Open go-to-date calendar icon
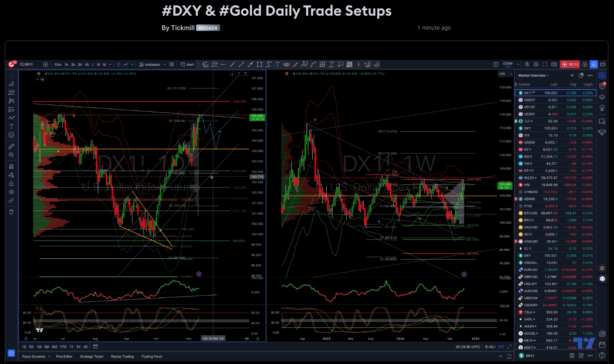Viewport: 614px width, 364px height. coord(95,346)
